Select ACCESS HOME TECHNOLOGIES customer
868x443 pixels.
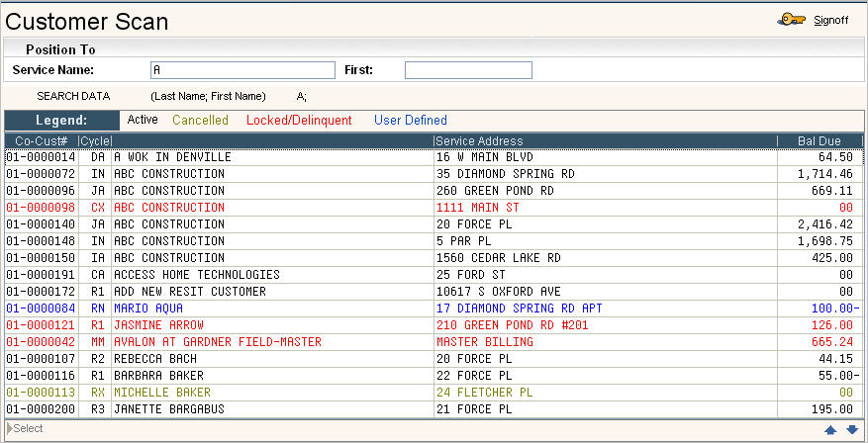pyautogui.click(x=197, y=274)
